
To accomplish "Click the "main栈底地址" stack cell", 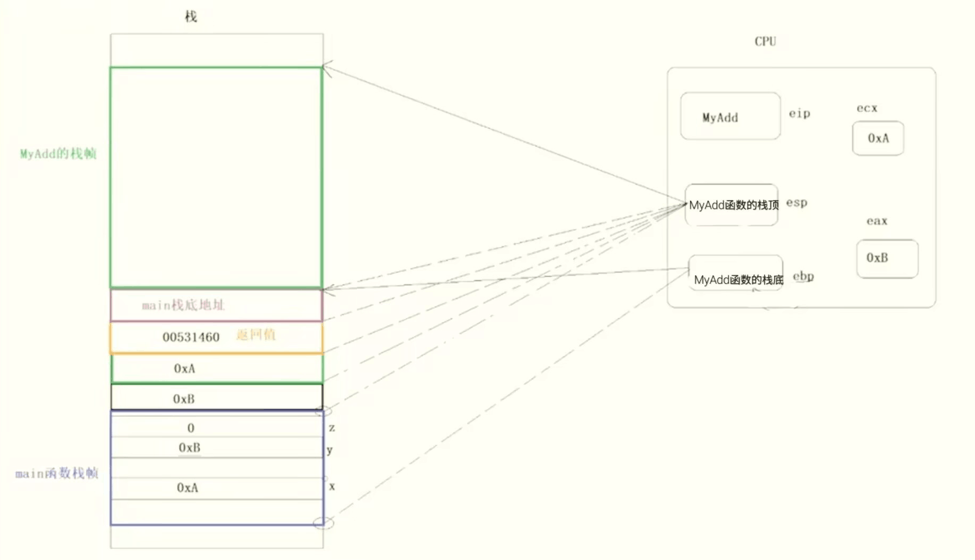I will coord(216,305).
